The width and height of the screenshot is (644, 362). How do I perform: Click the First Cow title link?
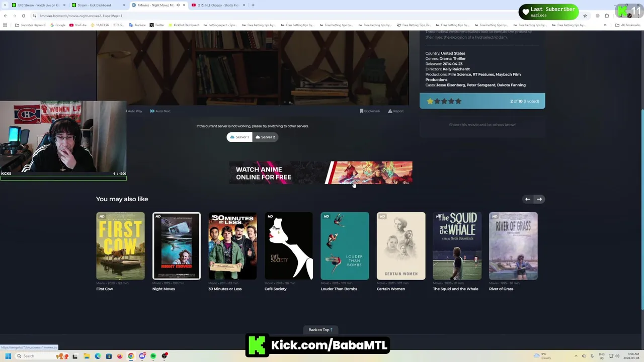[x=105, y=289]
